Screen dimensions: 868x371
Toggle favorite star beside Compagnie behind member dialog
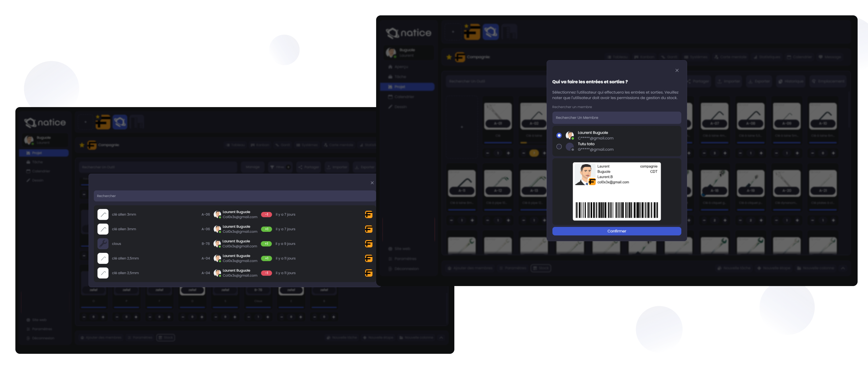point(449,57)
